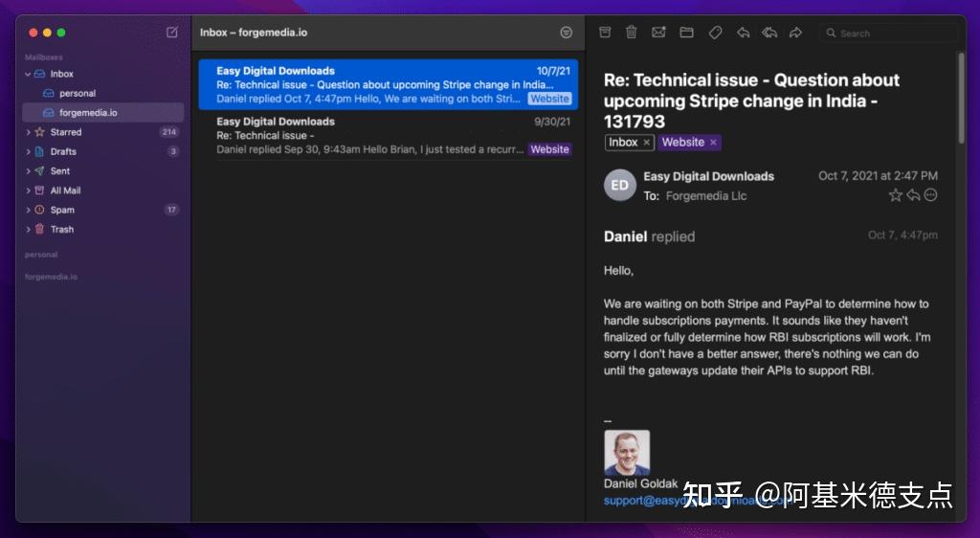Screen dimensions: 980x538
Task: Expand the Starred mailbox
Action: pos(28,132)
